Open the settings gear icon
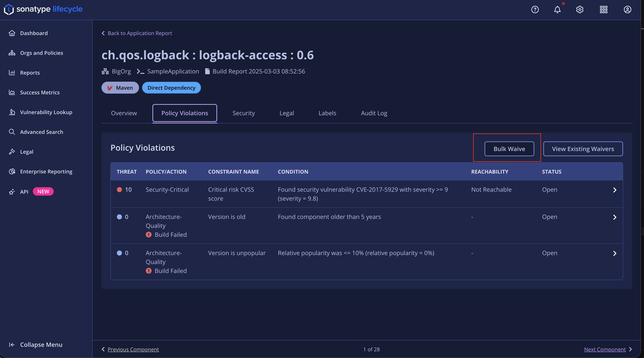This screenshot has width=644, height=358. [580, 10]
